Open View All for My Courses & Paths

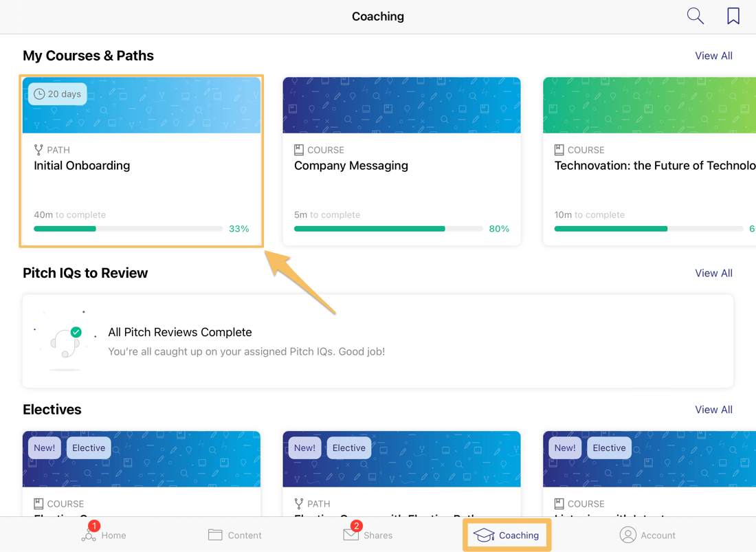[x=714, y=56]
